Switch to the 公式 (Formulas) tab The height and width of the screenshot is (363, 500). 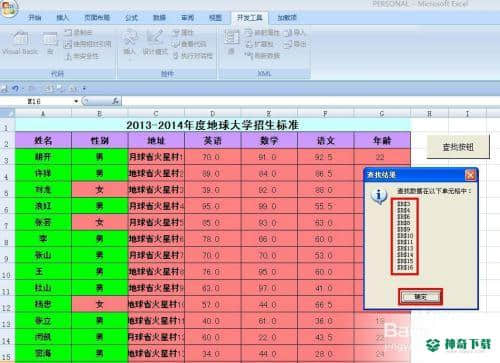(x=131, y=18)
